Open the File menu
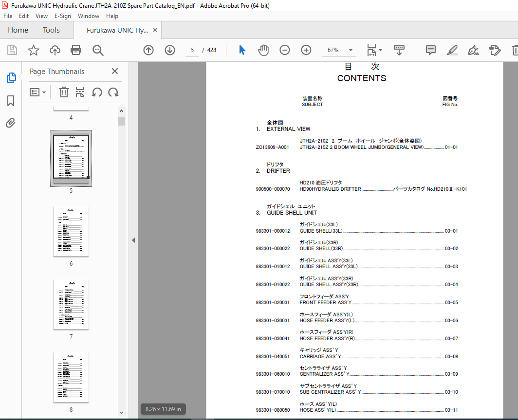 click(8, 16)
